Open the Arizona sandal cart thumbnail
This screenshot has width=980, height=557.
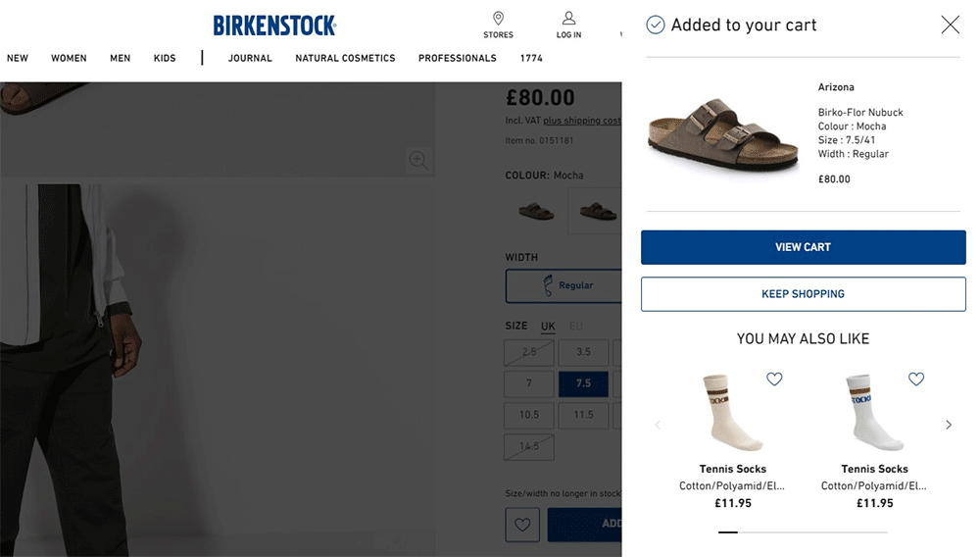tap(710, 133)
